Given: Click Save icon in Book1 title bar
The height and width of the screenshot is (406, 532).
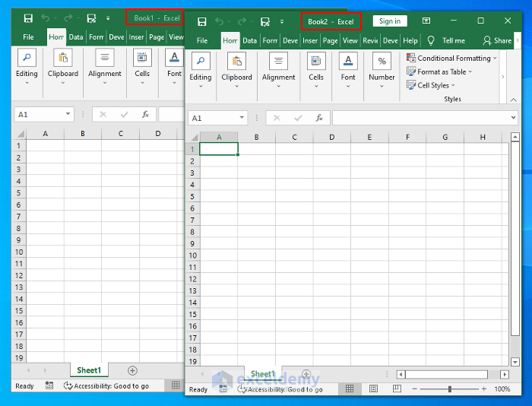Looking at the screenshot, I should click(28, 18).
